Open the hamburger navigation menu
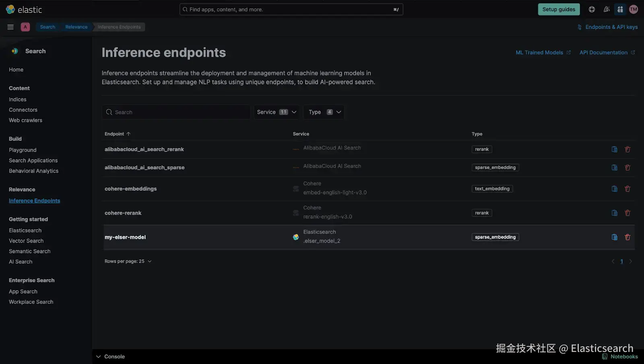The width and height of the screenshot is (644, 364). (x=10, y=27)
